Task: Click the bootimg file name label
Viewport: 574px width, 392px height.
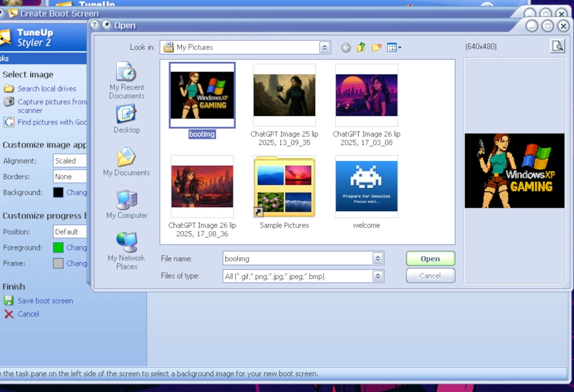Action: click(x=202, y=134)
